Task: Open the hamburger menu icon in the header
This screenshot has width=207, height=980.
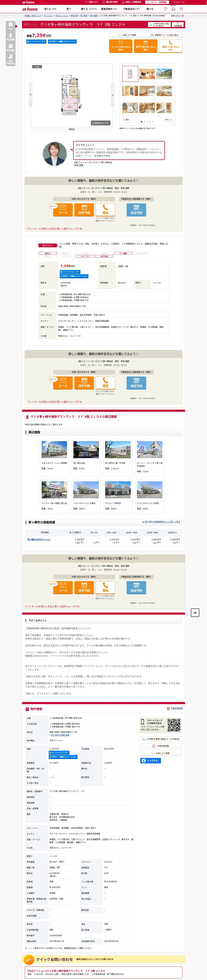Action: point(181,9)
